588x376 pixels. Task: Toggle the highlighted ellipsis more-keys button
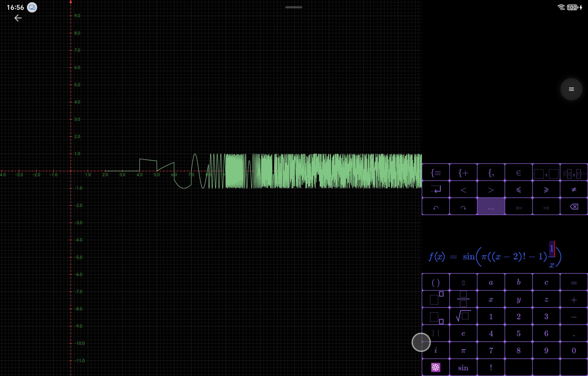coord(491,207)
